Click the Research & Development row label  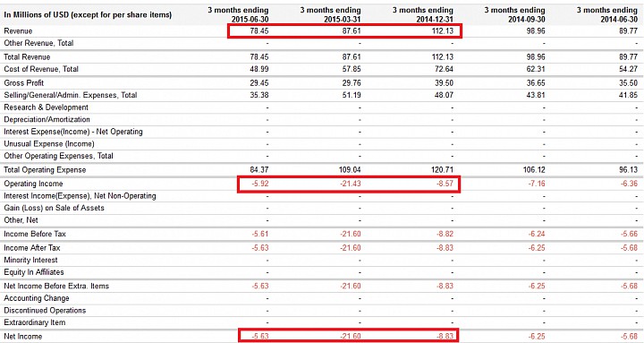(46, 107)
